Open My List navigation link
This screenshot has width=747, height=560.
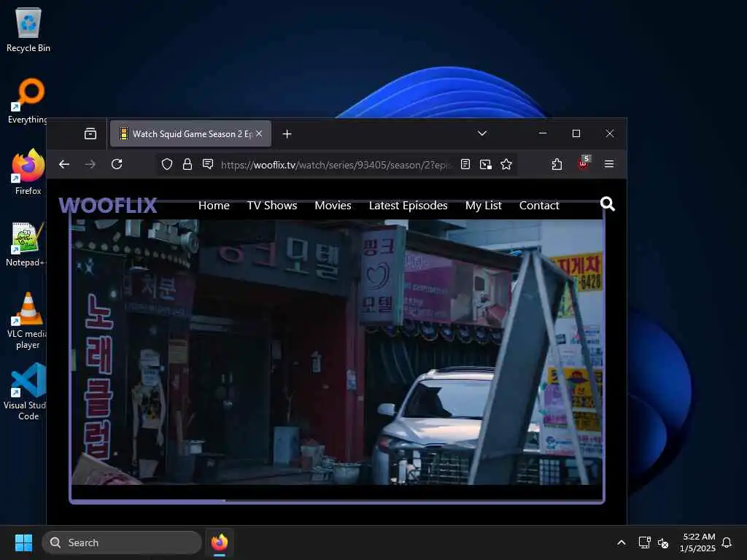(x=484, y=205)
